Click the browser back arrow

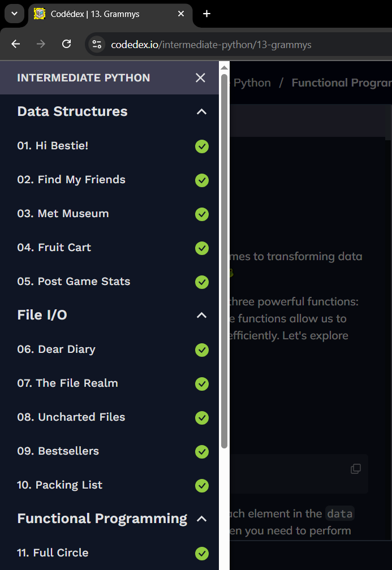pos(16,44)
